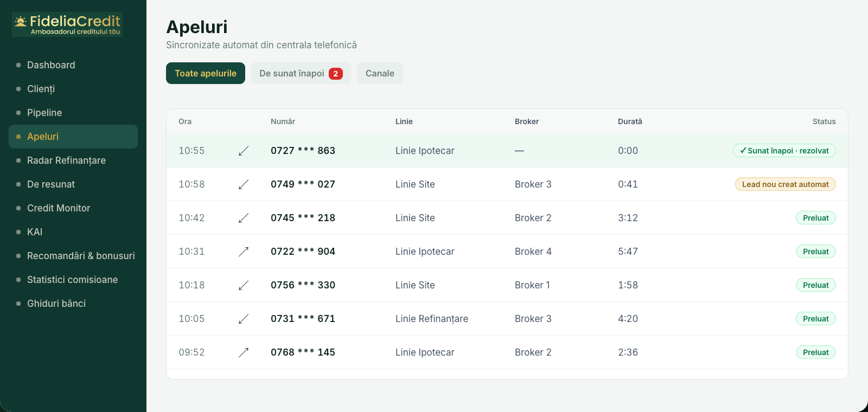Switch to the De sunat înapoi tab

pyautogui.click(x=301, y=73)
